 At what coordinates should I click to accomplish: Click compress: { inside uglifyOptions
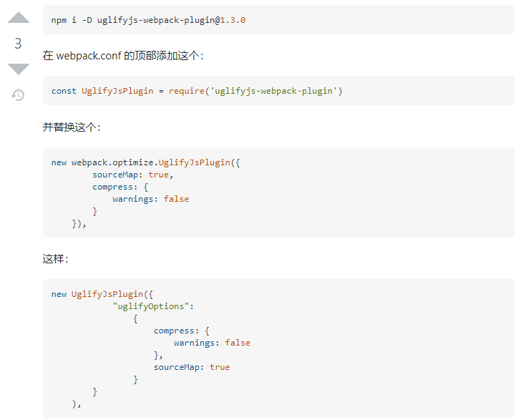[181, 331]
